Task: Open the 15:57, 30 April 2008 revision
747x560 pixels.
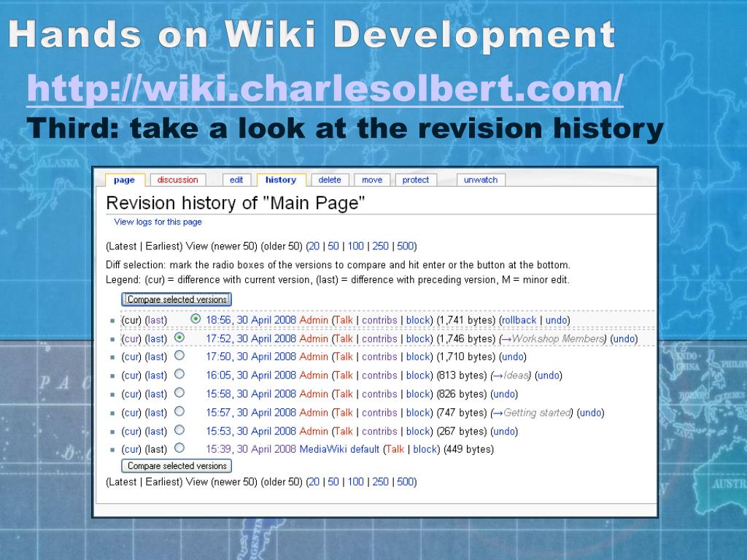Action: click(x=251, y=413)
